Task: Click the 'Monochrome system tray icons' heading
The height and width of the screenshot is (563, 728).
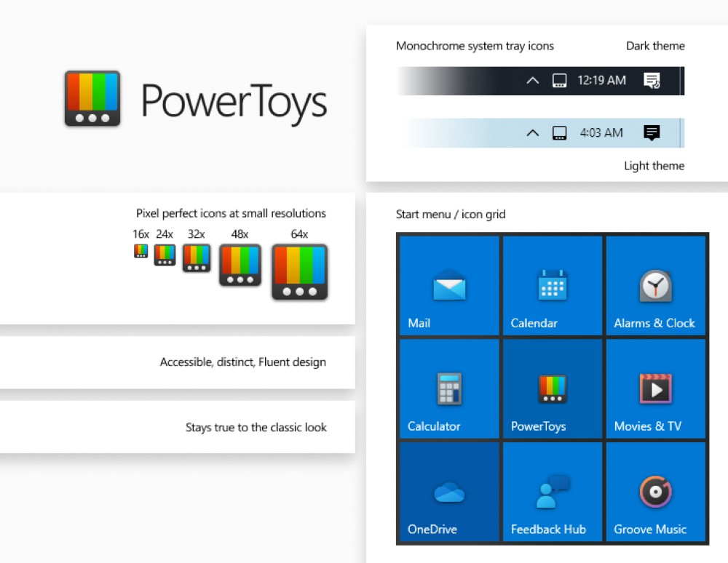Action: click(x=475, y=46)
